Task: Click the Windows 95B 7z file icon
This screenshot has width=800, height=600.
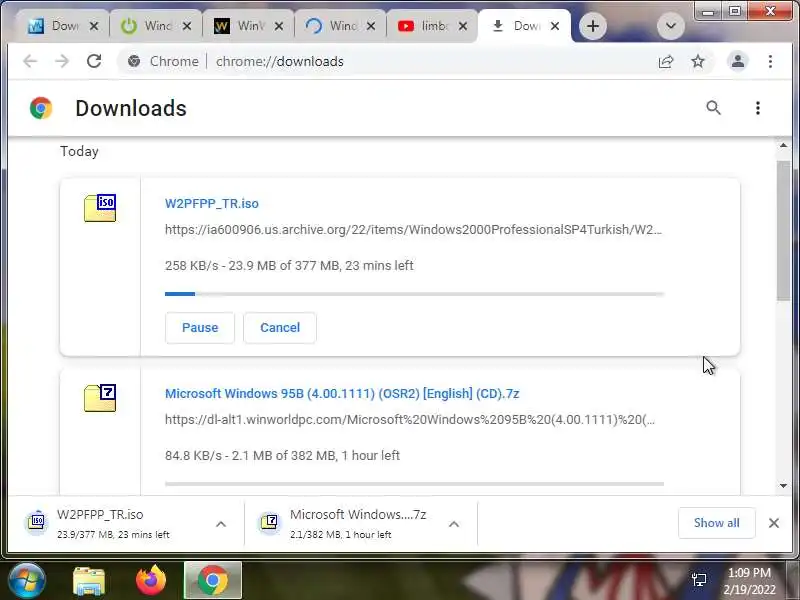Action: click(100, 398)
